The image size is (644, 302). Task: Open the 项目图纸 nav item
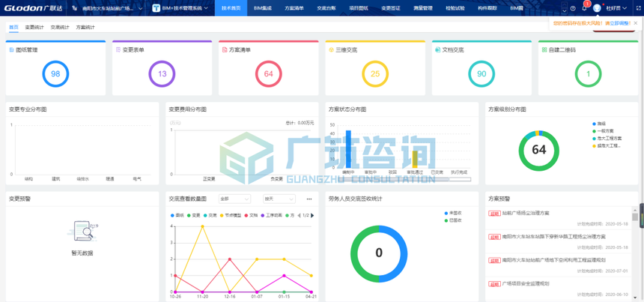[359, 7]
